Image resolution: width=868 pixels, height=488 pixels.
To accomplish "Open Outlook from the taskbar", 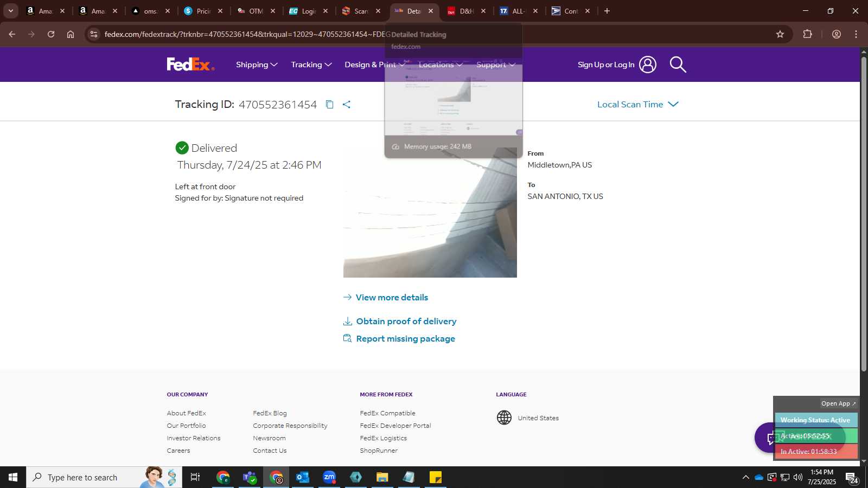I will (303, 477).
